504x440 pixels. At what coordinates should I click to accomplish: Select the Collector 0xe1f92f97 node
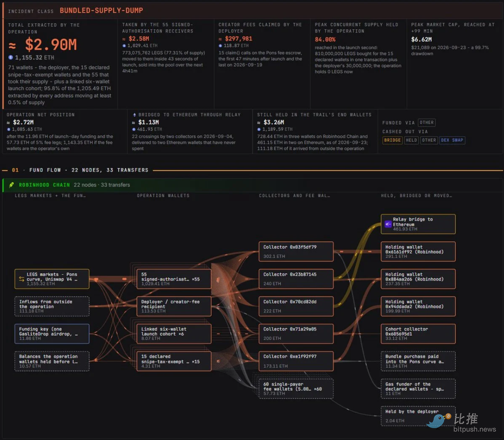(x=296, y=361)
